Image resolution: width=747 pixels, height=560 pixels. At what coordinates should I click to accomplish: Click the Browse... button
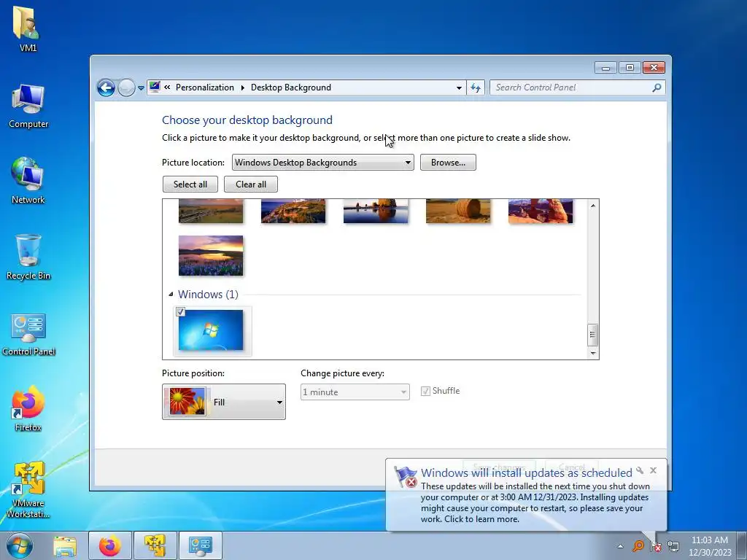pos(448,163)
